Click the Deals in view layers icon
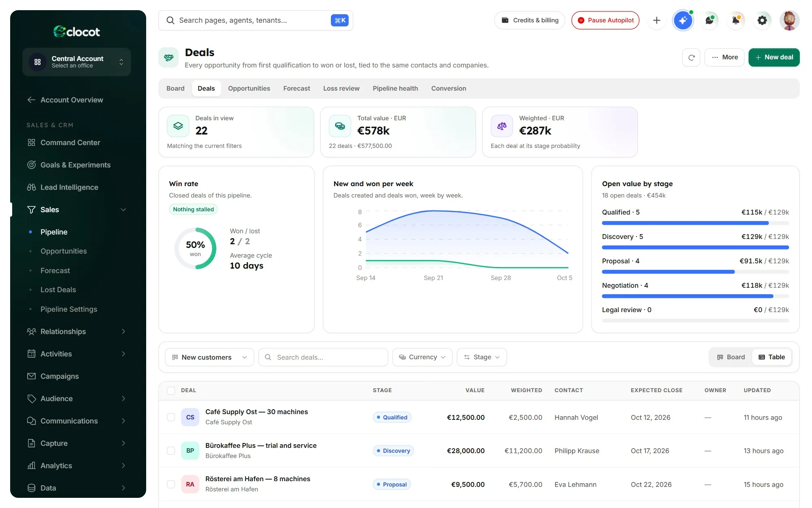812x508 pixels. coord(178,126)
